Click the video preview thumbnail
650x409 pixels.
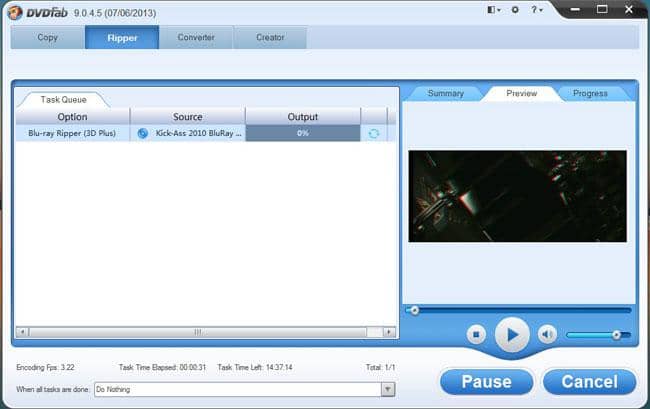coord(517,196)
